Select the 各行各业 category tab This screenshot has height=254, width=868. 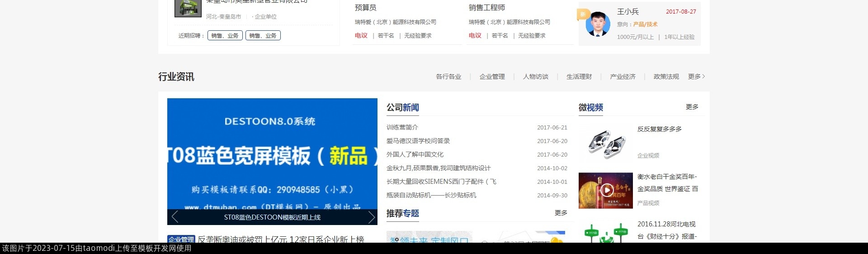tap(448, 77)
